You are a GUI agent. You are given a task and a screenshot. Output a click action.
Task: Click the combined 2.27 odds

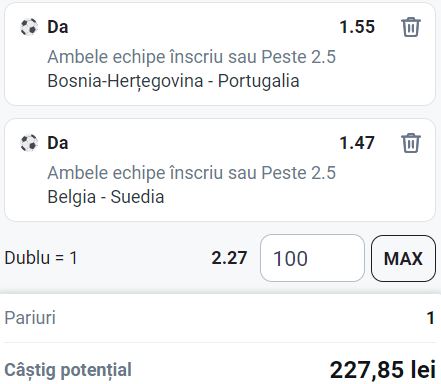coord(229,258)
